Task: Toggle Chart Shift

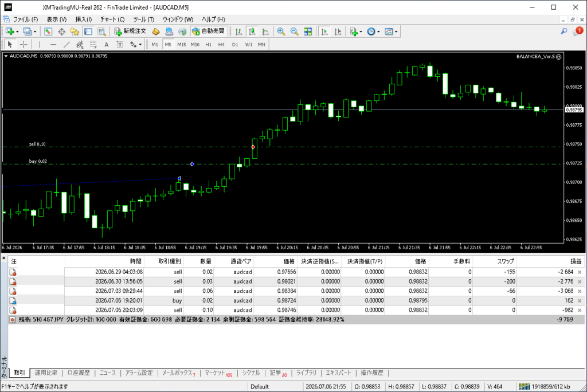Action: (x=338, y=32)
